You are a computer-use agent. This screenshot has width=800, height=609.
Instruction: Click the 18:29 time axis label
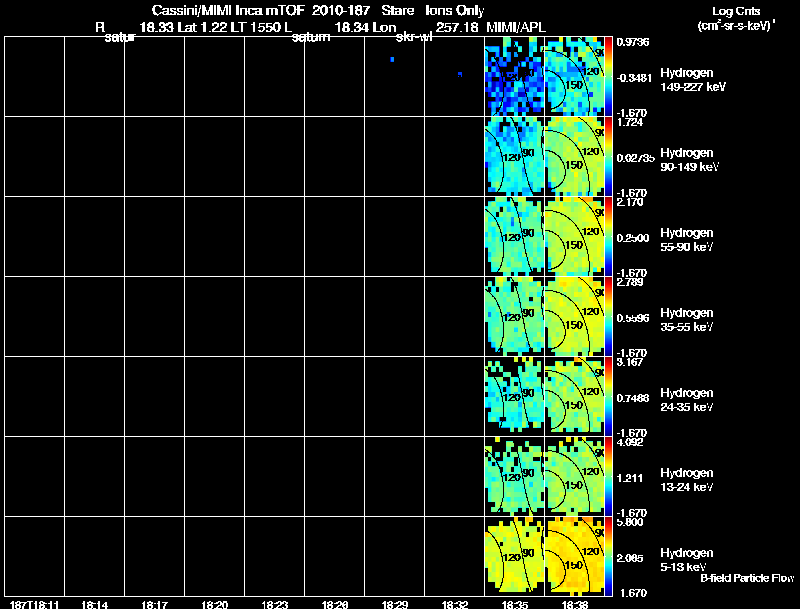[x=395, y=604]
